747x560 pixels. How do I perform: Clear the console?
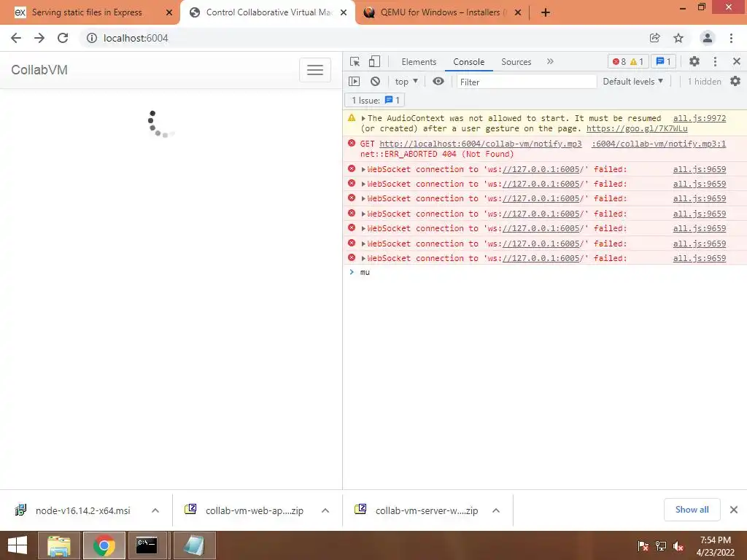(x=376, y=82)
